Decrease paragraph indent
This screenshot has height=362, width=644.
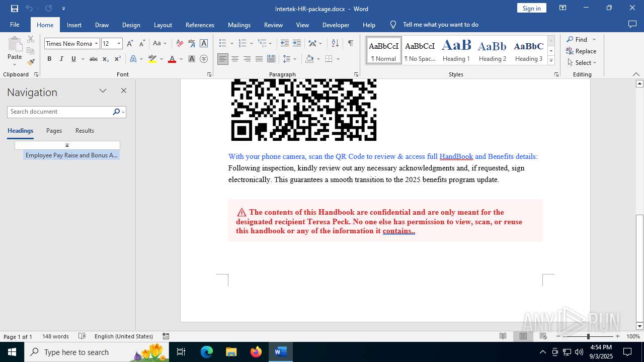[285, 43]
